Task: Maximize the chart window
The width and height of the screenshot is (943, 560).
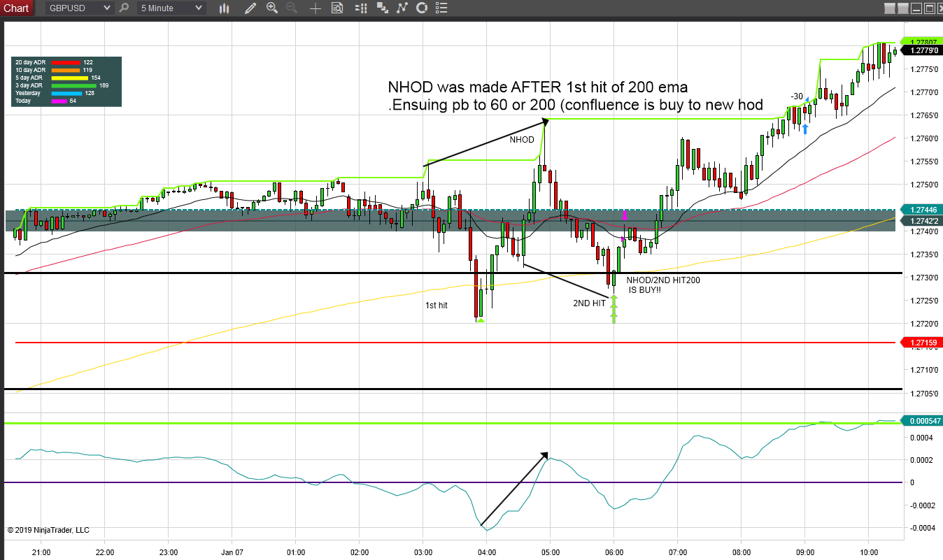Action: [x=929, y=8]
